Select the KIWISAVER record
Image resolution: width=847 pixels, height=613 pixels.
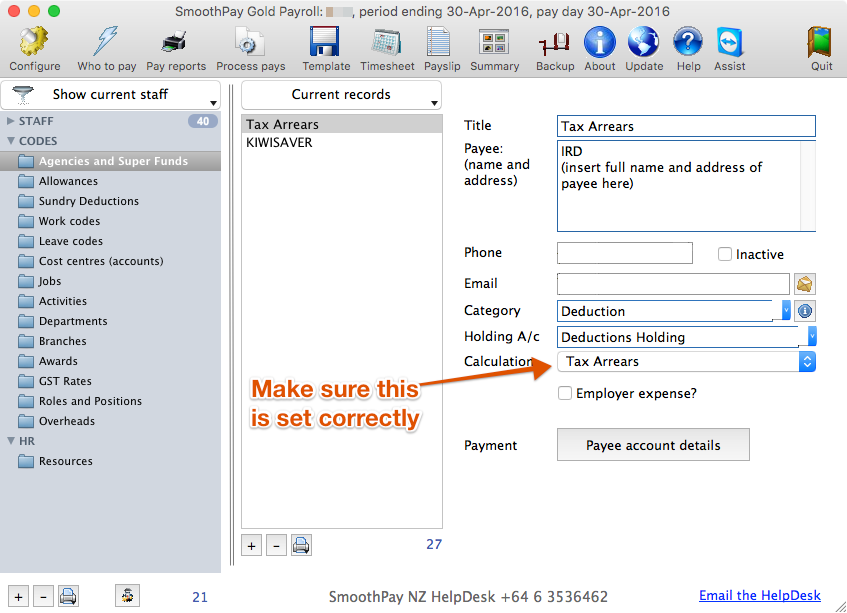341,143
